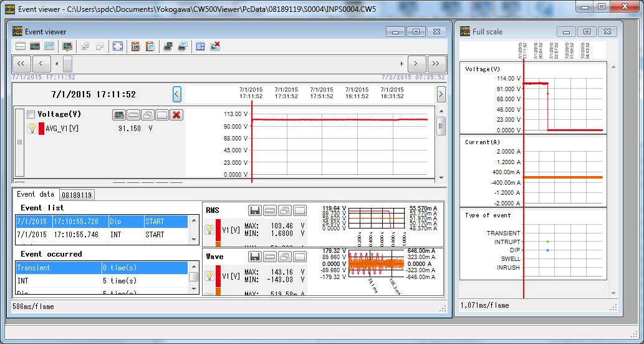Switch to the 08189119 tab
The height and width of the screenshot is (344, 644).
77,195
